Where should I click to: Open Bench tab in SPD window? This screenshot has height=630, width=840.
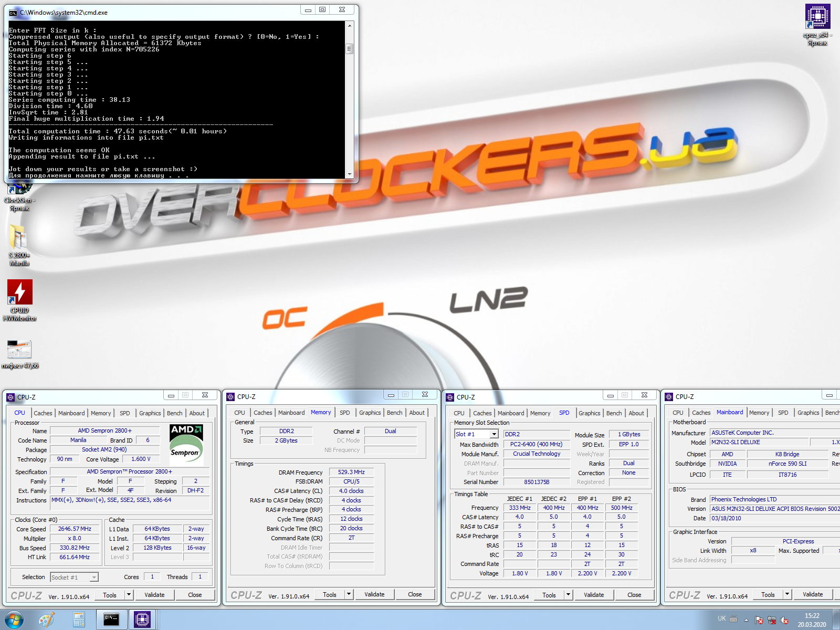coord(614,413)
